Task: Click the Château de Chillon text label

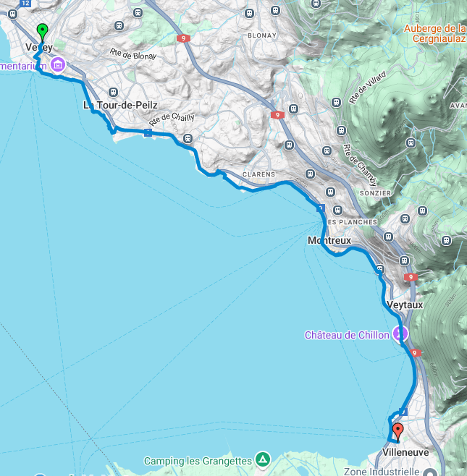Action: [347, 335]
